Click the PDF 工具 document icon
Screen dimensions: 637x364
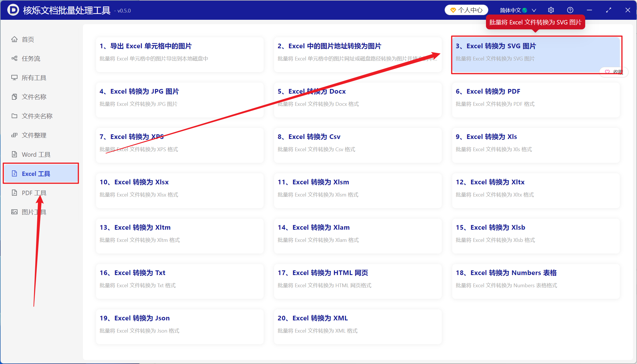pyautogui.click(x=14, y=193)
